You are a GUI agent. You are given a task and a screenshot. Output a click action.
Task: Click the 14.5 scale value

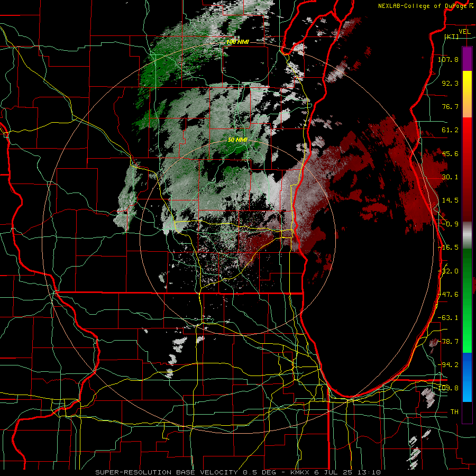point(450,200)
